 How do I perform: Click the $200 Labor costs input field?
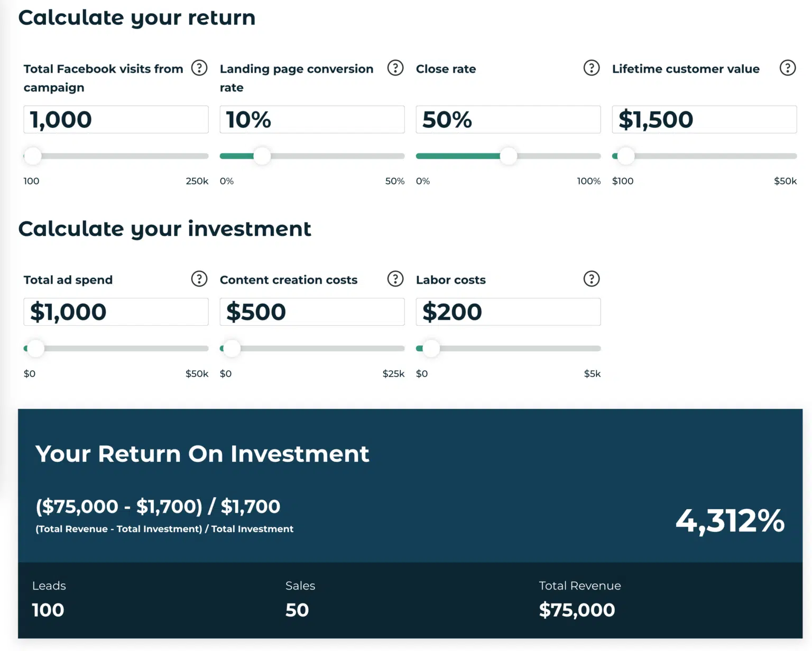508,312
